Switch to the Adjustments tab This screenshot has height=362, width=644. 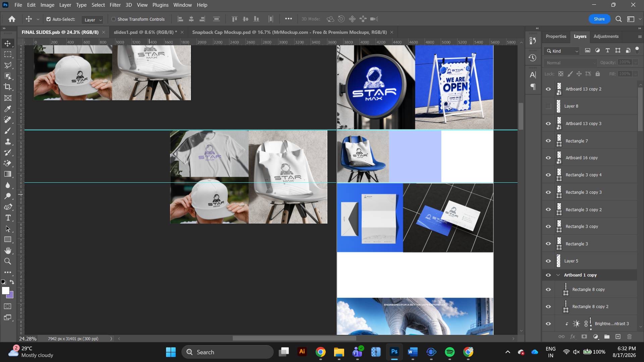606,36
